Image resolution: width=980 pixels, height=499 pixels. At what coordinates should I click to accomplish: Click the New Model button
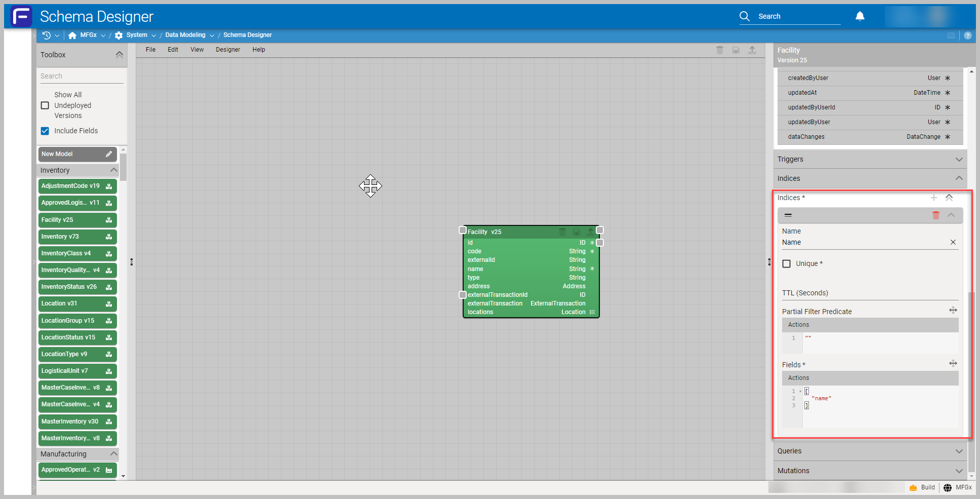coord(77,154)
